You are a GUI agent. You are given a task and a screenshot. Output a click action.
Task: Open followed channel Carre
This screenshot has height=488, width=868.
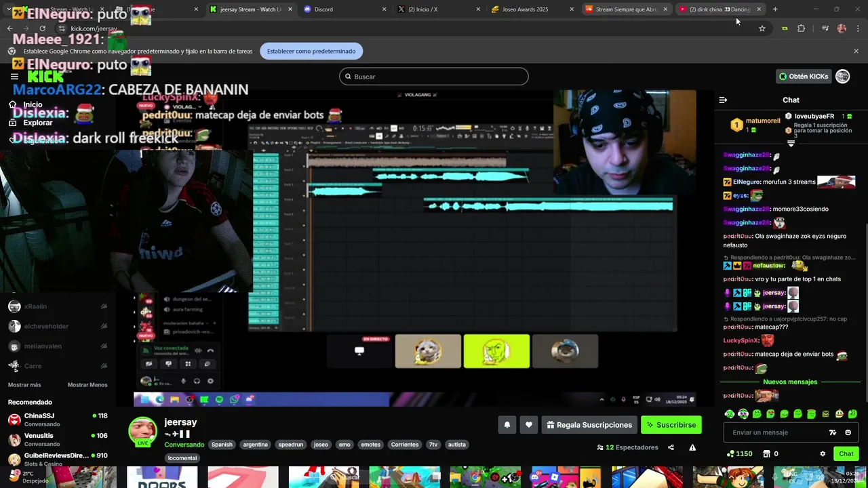tap(58, 366)
